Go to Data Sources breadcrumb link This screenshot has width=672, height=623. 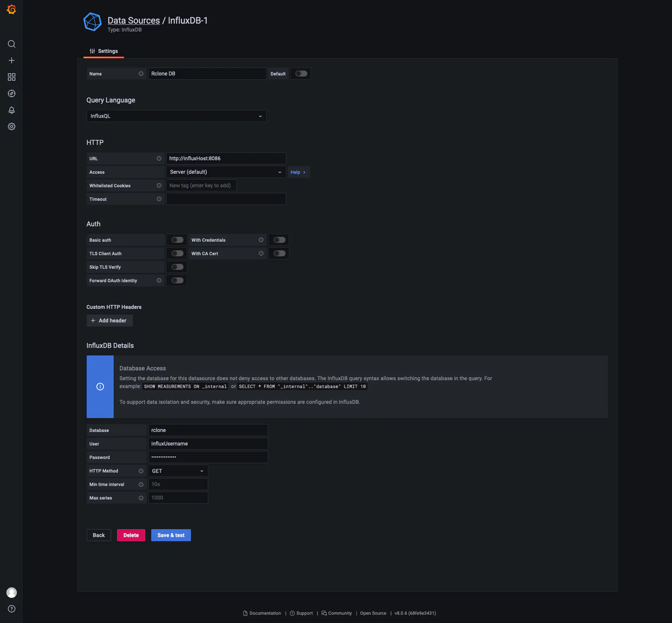point(134,20)
